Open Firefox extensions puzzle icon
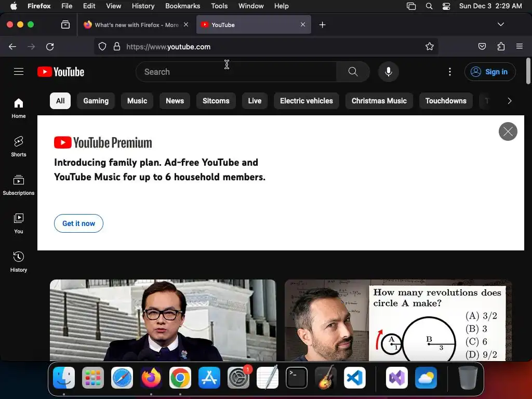The image size is (532, 399). pyautogui.click(x=501, y=46)
